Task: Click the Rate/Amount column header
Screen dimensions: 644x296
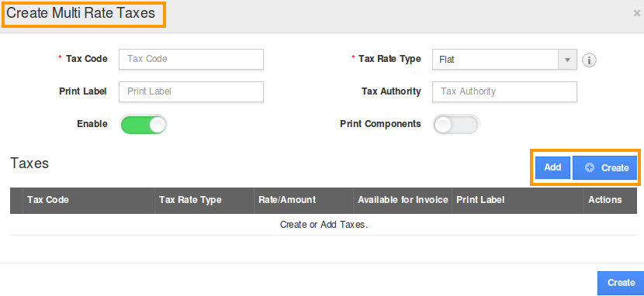Action: 303,201
